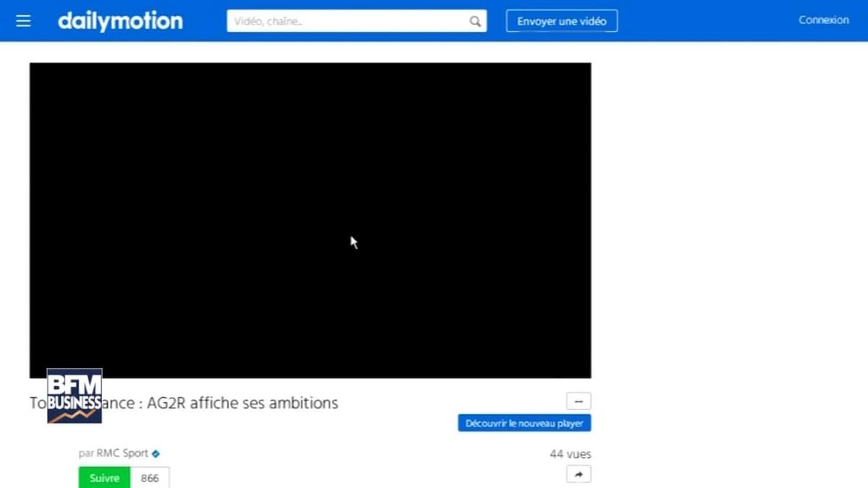Click the search magnifying glass icon
This screenshot has height=488, width=868.
pos(475,21)
